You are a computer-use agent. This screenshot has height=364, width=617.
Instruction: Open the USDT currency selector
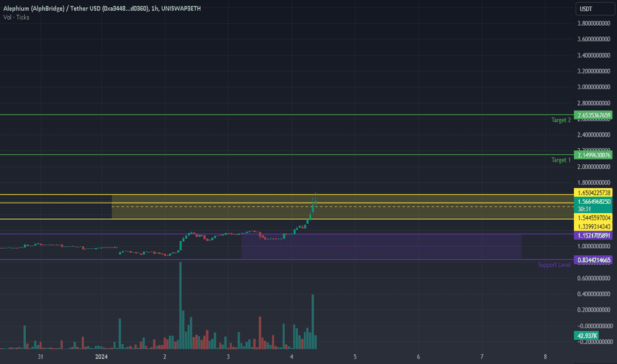[595, 9]
